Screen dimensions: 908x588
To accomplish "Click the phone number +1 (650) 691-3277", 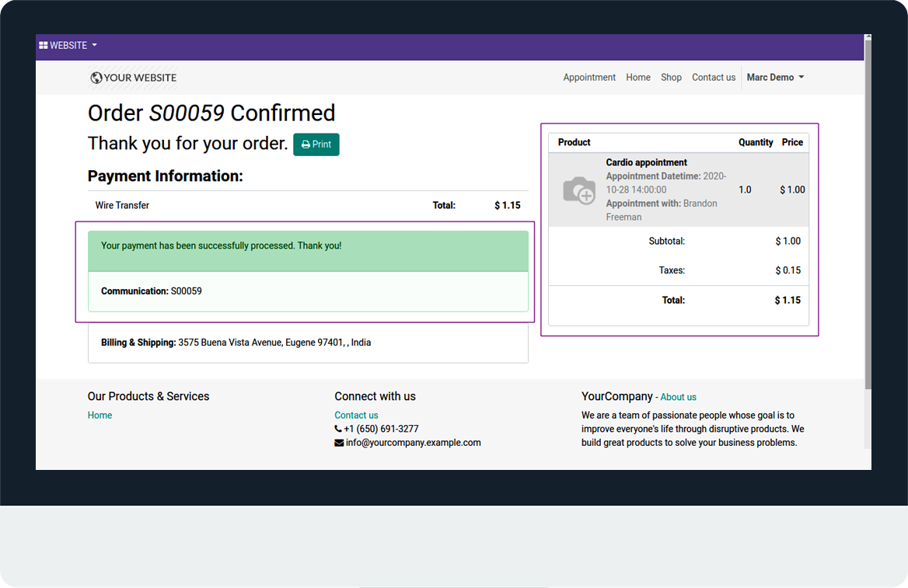I will click(381, 429).
